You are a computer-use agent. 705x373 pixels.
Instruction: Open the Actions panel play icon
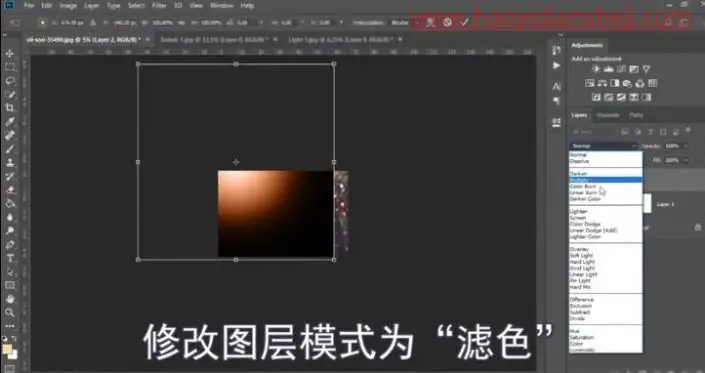point(557,66)
